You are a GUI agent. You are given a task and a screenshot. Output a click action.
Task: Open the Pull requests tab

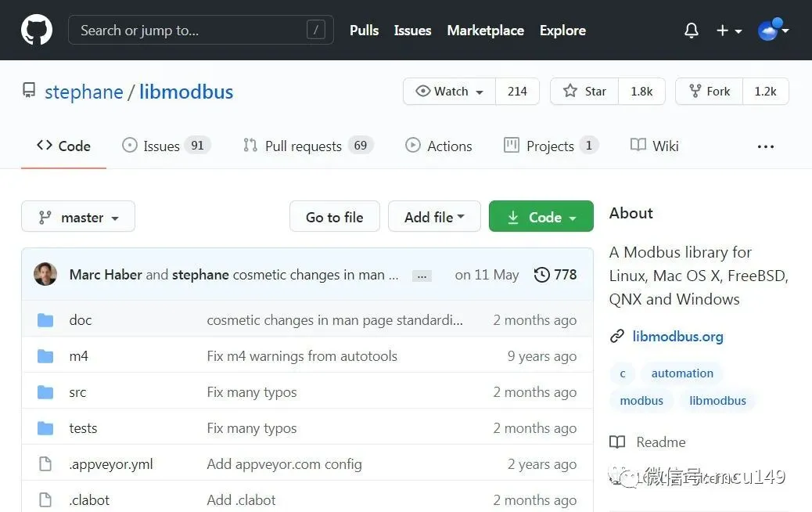[x=303, y=146]
